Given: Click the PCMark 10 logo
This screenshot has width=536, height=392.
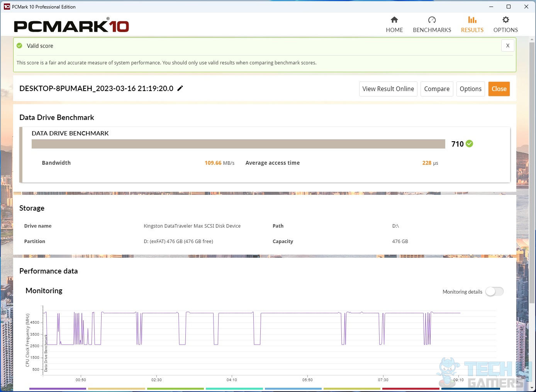Looking at the screenshot, I should pos(71,25).
